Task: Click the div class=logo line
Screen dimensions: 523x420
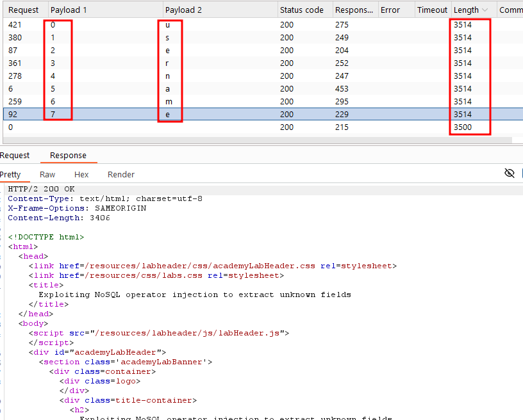Action: point(100,381)
